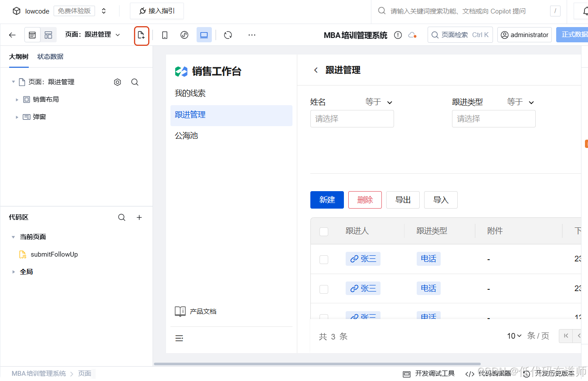
Task: Check the select-all checkbox in the table header
Action: click(324, 232)
